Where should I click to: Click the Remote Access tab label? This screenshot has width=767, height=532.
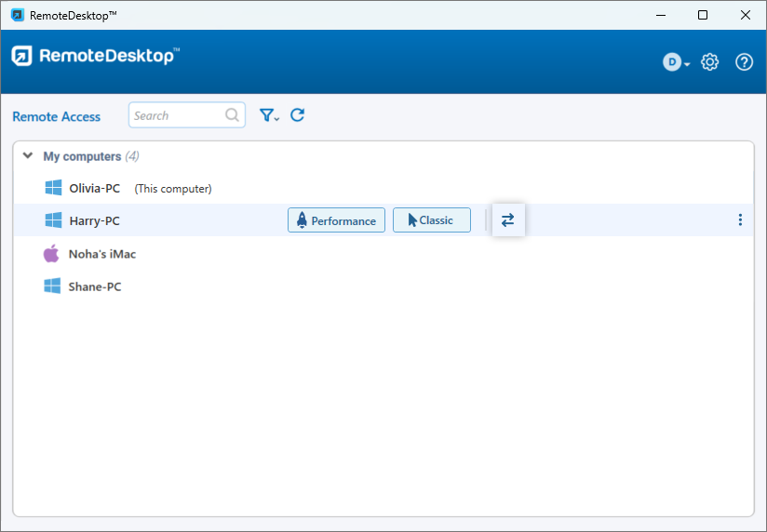click(56, 116)
